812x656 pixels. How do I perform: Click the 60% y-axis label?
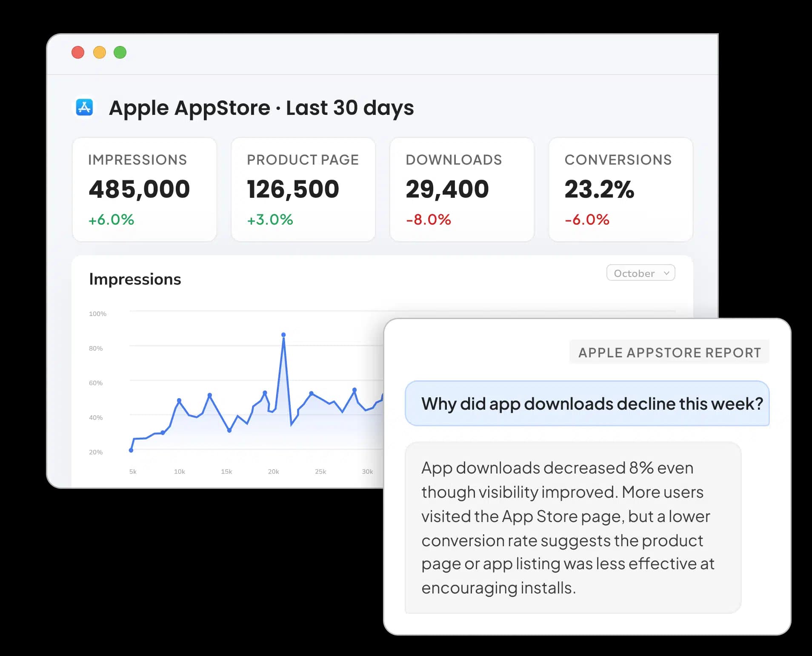point(96,383)
